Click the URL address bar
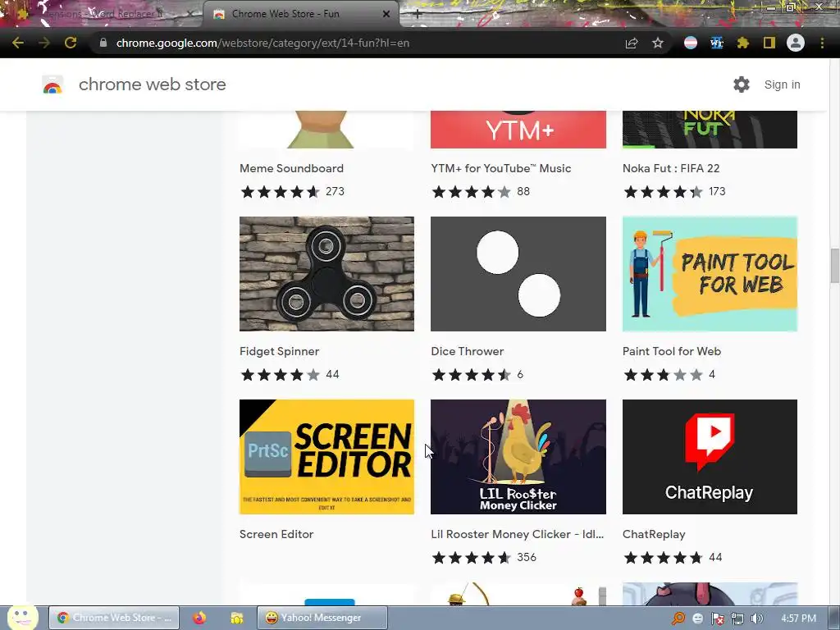Image resolution: width=840 pixels, height=630 pixels. coord(358,43)
